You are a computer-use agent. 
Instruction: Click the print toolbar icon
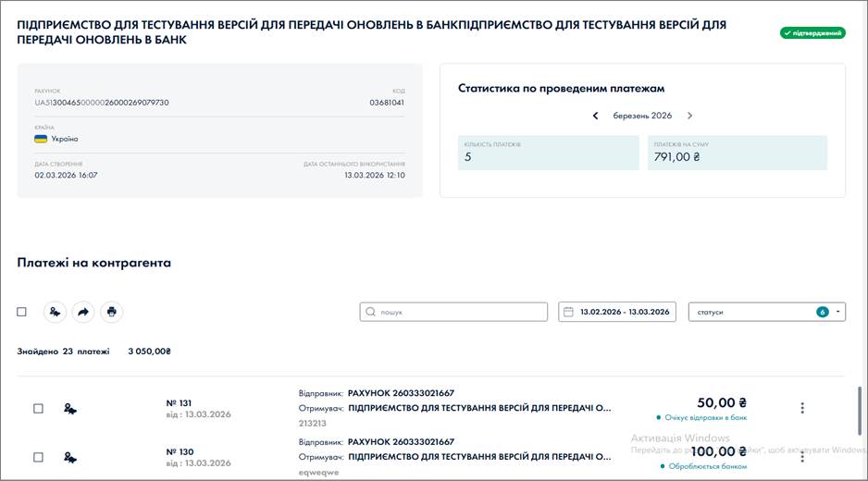[x=111, y=312]
